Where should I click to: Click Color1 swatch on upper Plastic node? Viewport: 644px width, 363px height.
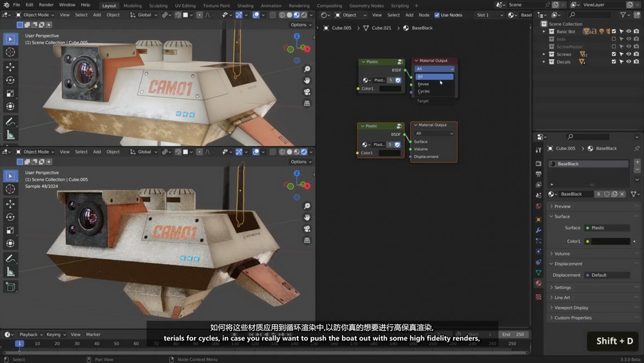[390, 88]
